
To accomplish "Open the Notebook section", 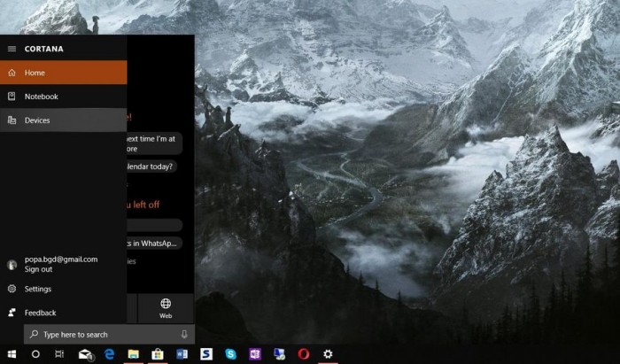I will coord(63,96).
